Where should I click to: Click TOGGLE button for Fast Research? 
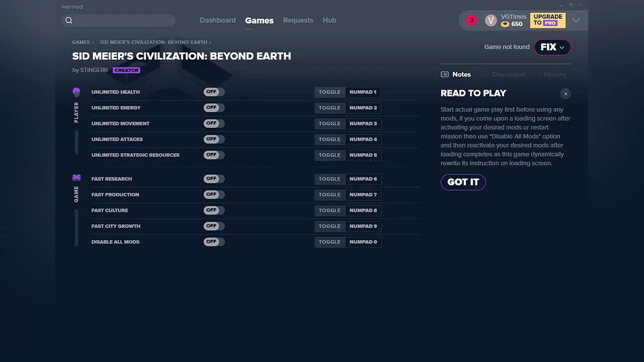coord(330,179)
